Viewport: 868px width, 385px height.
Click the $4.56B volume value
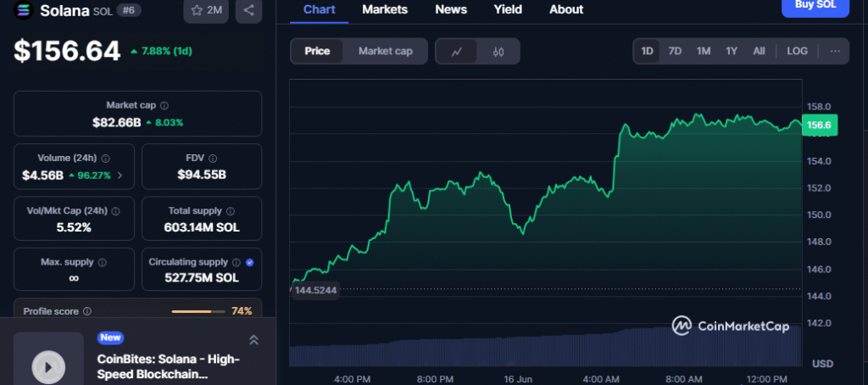[42, 176]
